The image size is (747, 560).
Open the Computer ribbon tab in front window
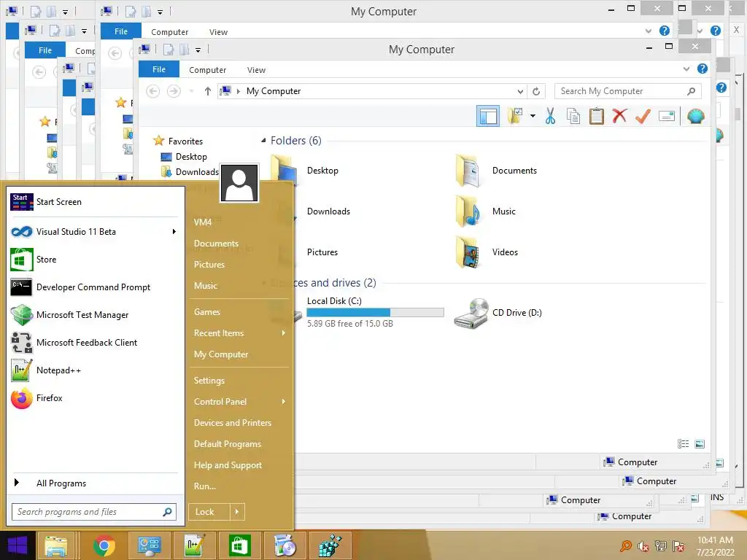(x=207, y=70)
